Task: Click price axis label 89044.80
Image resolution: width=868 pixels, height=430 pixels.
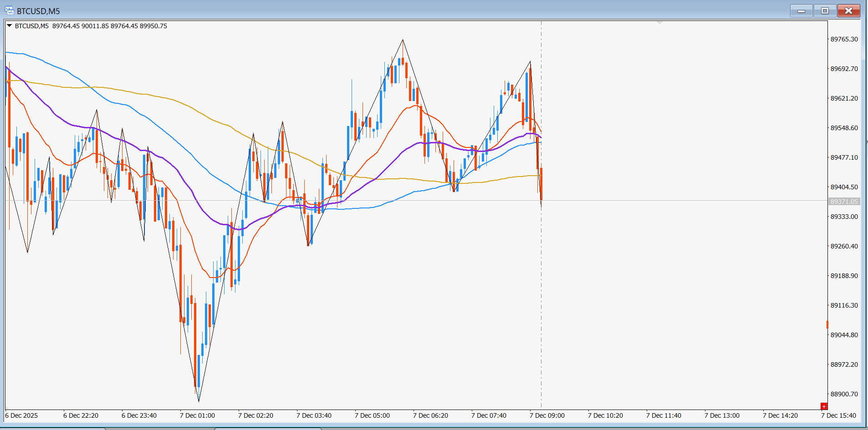Action: pyautogui.click(x=844, y=335)
